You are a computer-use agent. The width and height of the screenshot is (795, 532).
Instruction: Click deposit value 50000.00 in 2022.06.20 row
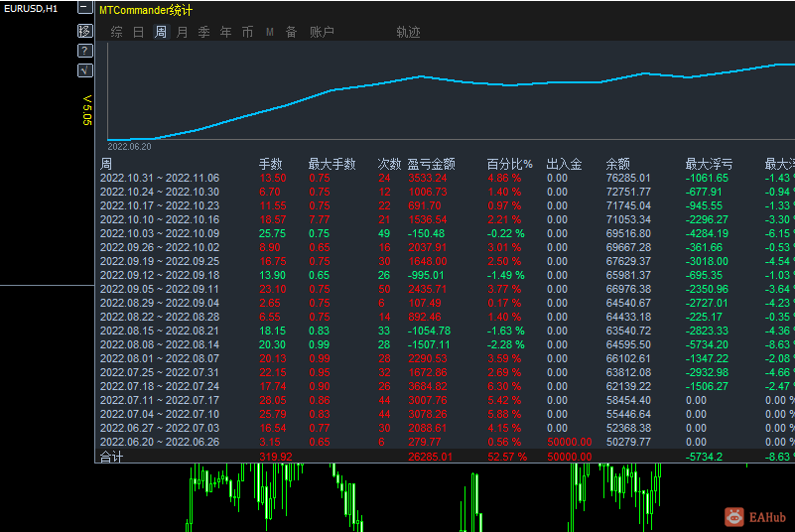tap(570, 442)
